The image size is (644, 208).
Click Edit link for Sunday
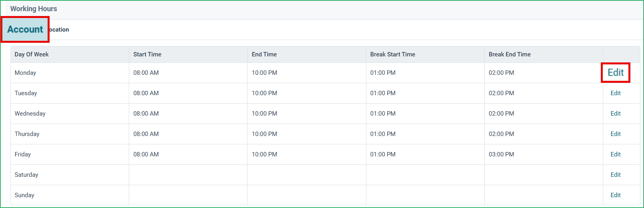616,195
